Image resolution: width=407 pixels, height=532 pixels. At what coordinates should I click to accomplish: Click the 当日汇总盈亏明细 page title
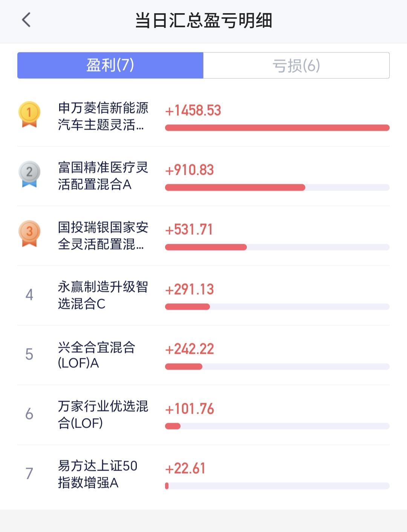203,20
